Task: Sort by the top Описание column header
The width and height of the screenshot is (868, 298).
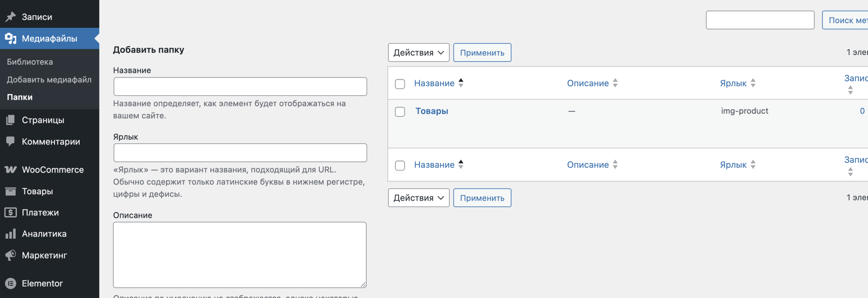Action: coord(588,83)
